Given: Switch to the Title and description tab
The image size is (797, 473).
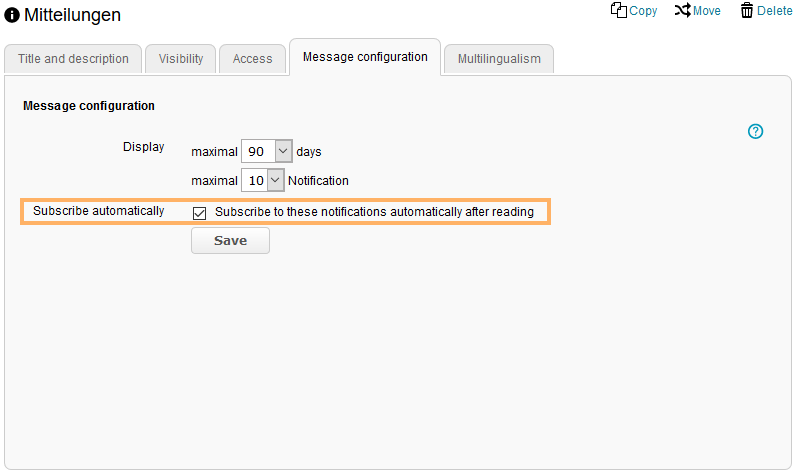Looking at the screenshot, I should click(73, 59).
